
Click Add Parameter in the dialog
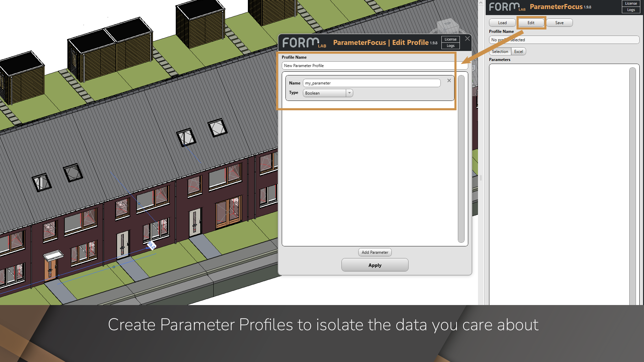(x=375, y=252)
